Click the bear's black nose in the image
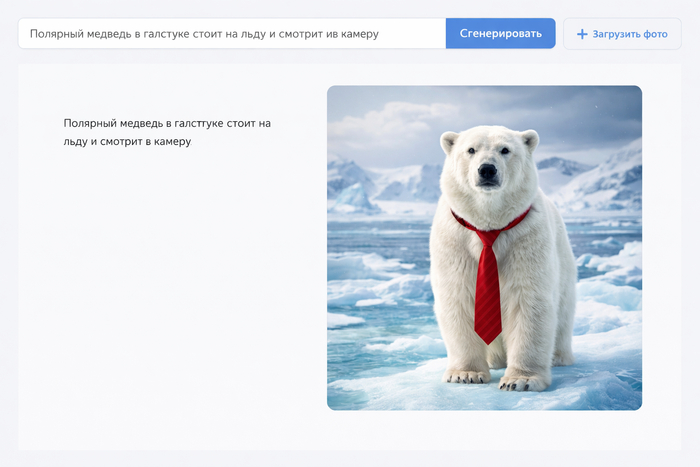This screenshot has width=700, height=467. [487, 172]
